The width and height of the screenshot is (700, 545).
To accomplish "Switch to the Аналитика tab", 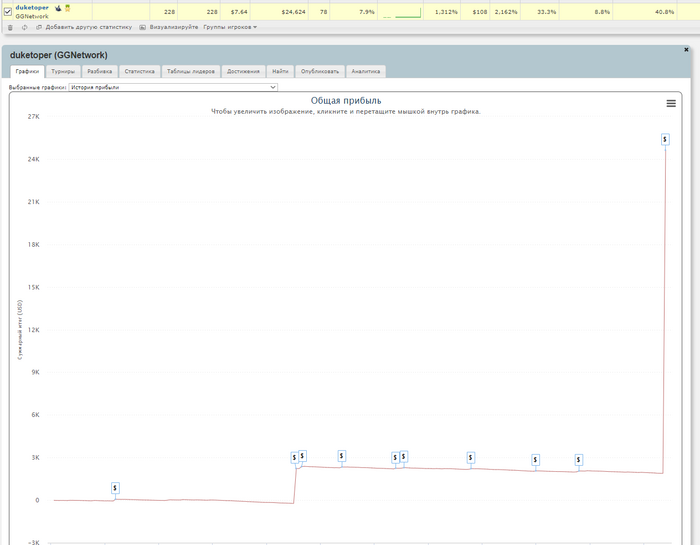I will coord(366,71).
